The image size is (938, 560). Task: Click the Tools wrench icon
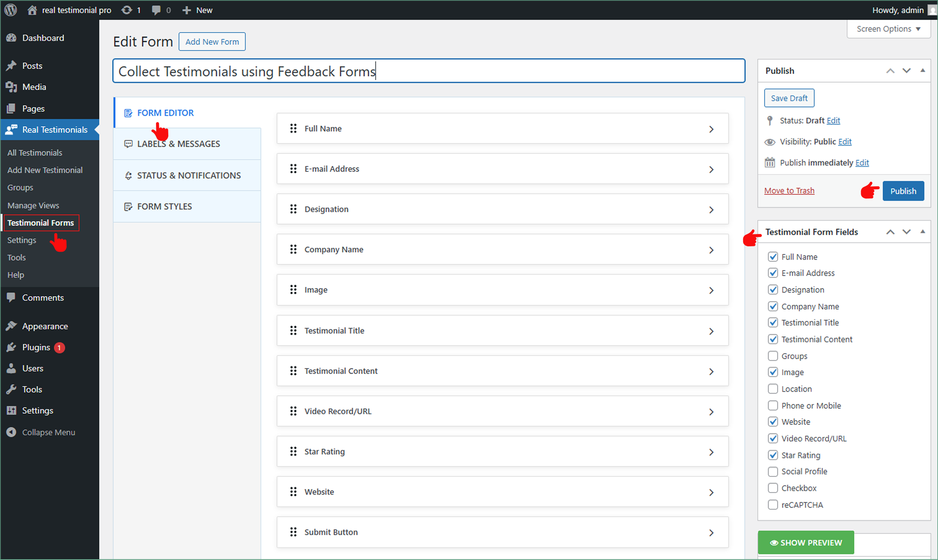tap(11, 389)
